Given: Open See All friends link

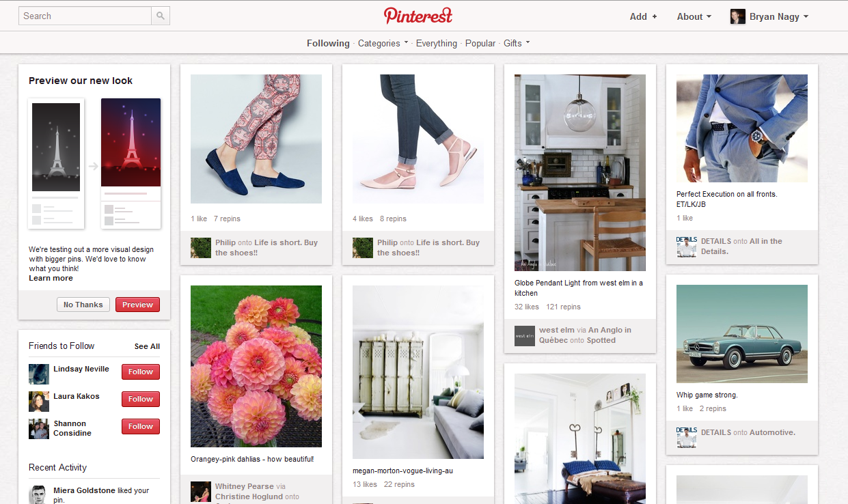Looking at the screenshot, I should [147, 346].
